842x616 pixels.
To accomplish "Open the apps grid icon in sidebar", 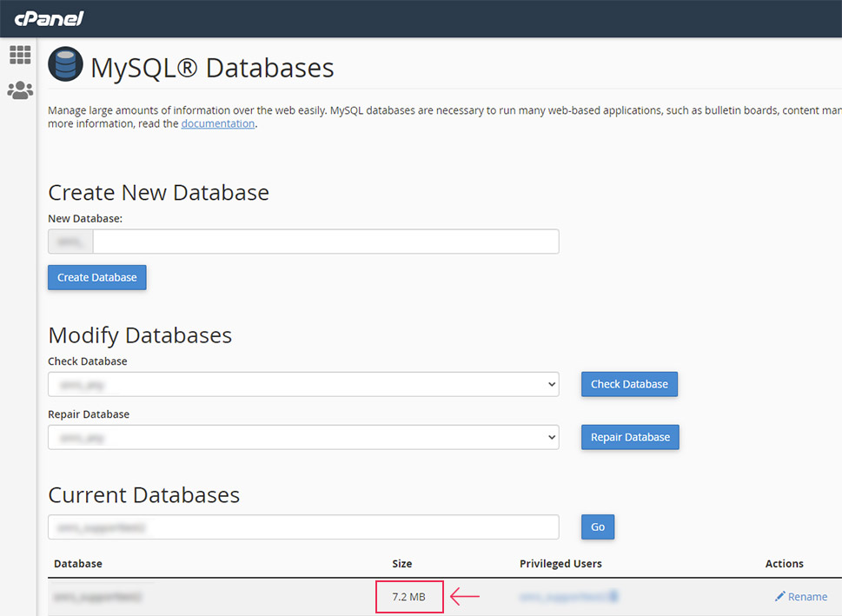I will point(20,55).
